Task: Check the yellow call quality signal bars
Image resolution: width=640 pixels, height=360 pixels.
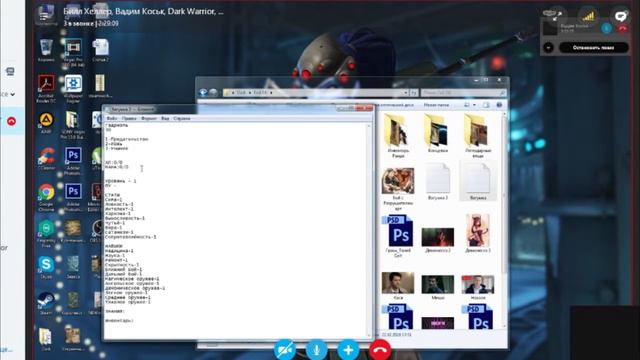Action: coord(588,16)
